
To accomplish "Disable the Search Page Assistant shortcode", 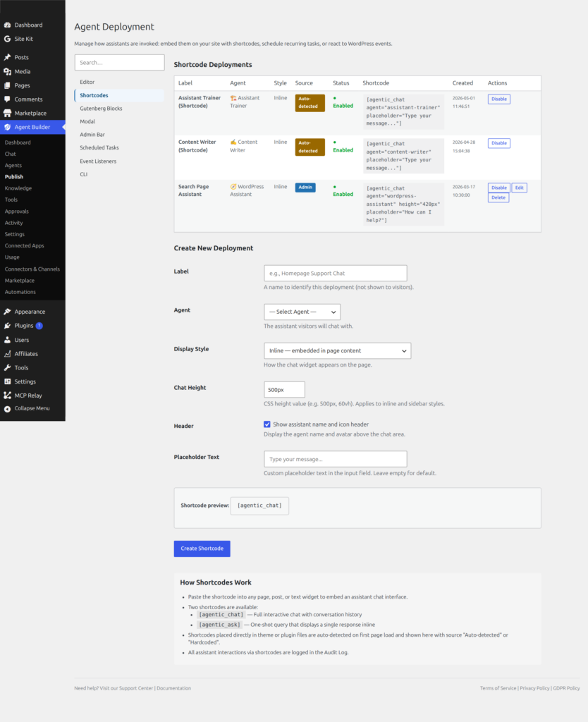I will click(x=498, y=188).
